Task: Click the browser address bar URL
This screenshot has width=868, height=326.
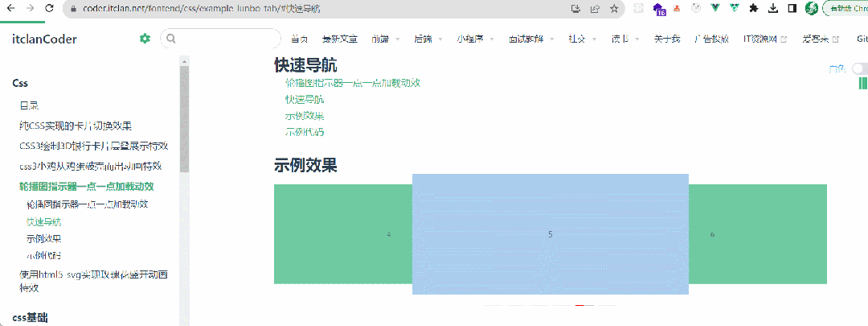Action: [202, 9]
